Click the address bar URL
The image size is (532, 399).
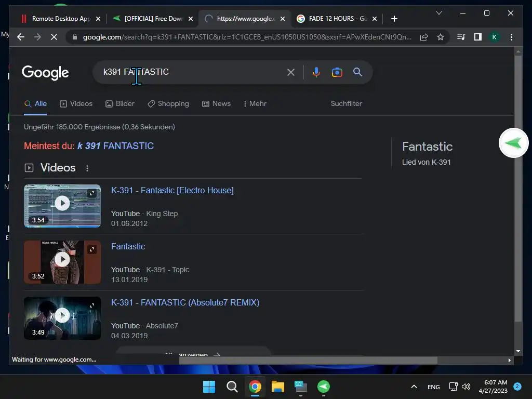pyautogui.click(x=247, y=37)
